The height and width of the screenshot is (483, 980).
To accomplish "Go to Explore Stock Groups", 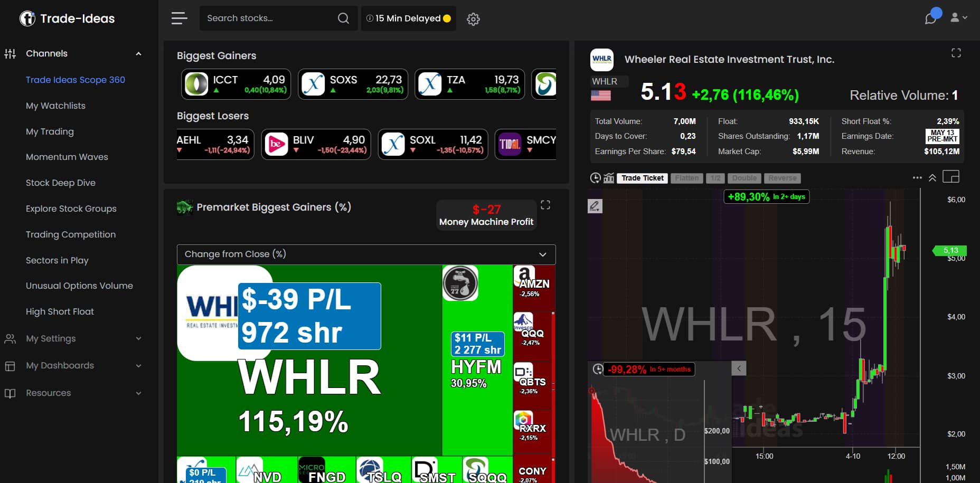I will (x=71, y=209).
